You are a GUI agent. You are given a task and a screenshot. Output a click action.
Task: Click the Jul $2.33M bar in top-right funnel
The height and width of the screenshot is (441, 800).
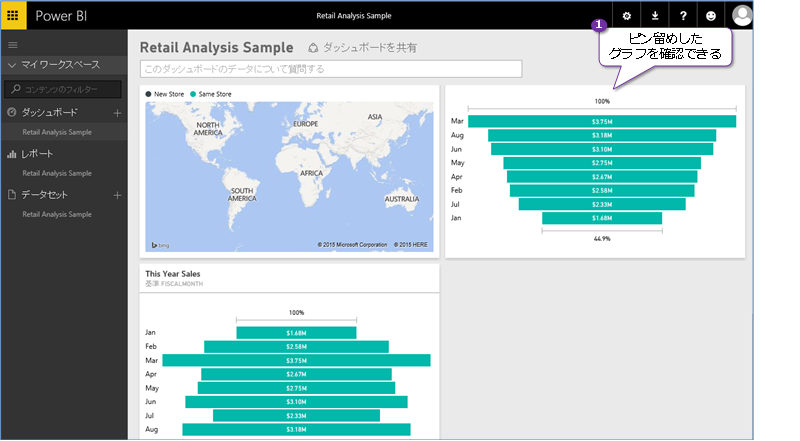click(602, 204)
